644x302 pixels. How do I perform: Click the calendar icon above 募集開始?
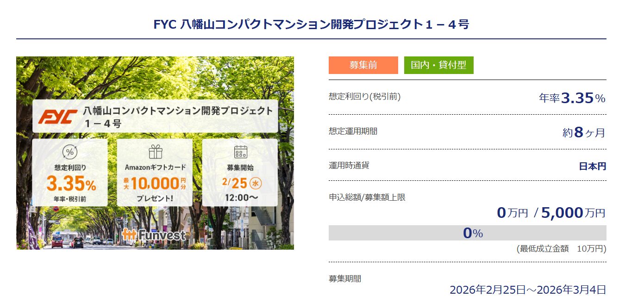[240, 152]
